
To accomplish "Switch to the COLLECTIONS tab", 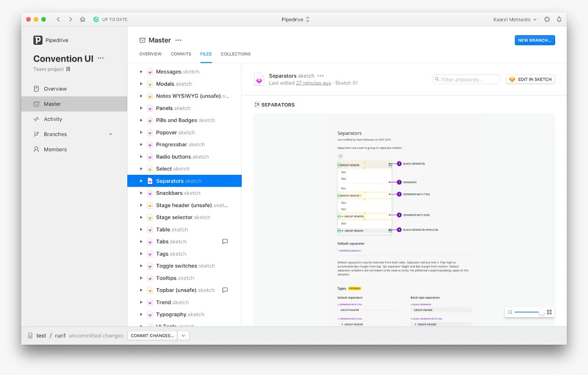I will point(236,54).
